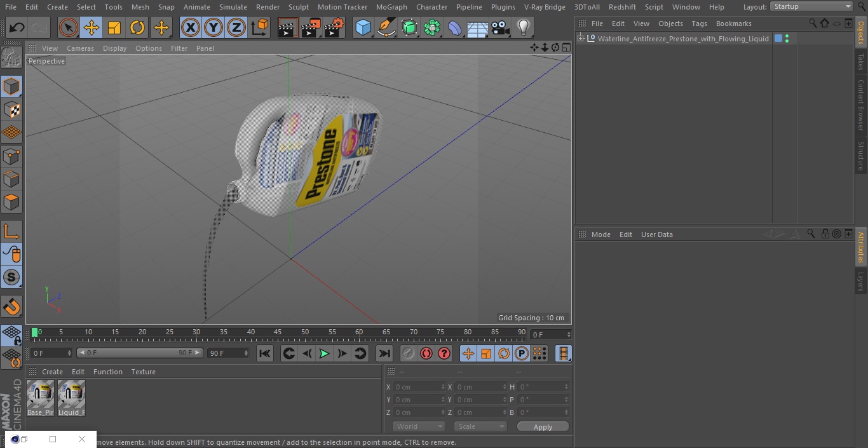Toggle Position keyframe recording
This screenshot has height=448, width=868.
tap(468, 353)
